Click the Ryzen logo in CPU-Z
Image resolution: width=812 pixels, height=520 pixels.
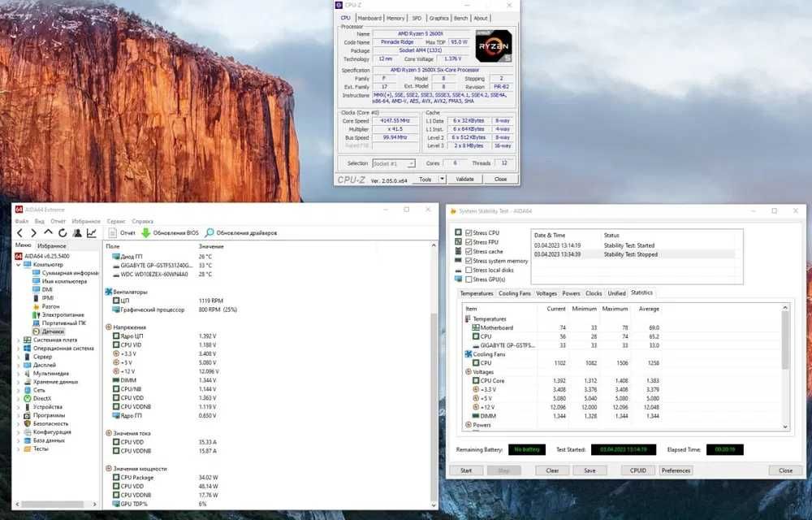tap(494, 46)
